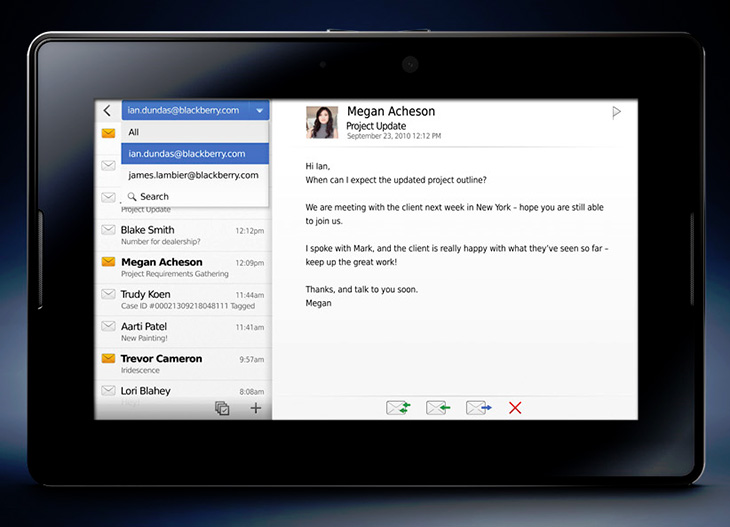Open Search from the account menu
The height and width of the screenshot is (527, 730).
[x=195, y=196]
